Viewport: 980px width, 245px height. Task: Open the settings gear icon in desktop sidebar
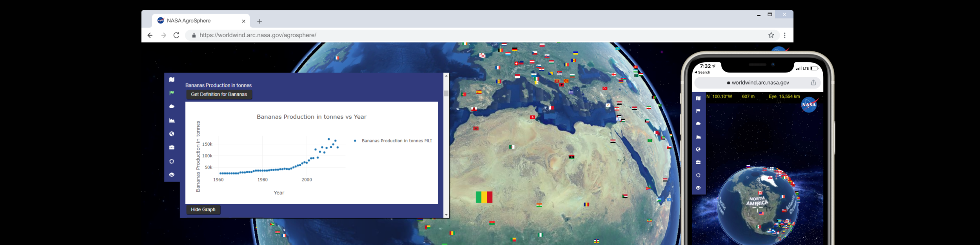pyautogui.click(x=172, y=161)
